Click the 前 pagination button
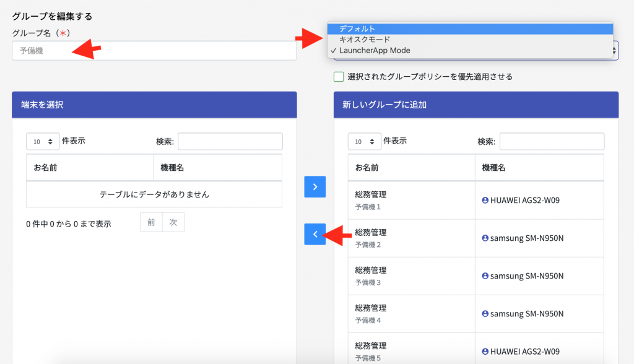 coord(151,222)
